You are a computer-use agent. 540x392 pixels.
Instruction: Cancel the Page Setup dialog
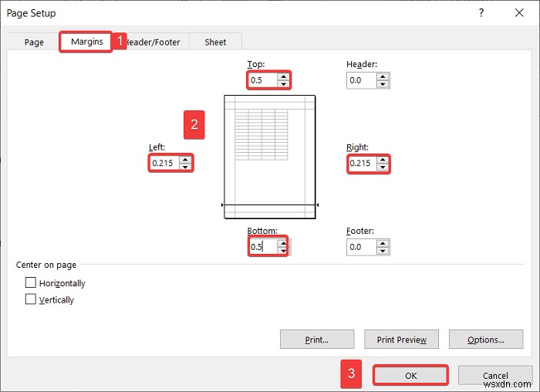495,375
